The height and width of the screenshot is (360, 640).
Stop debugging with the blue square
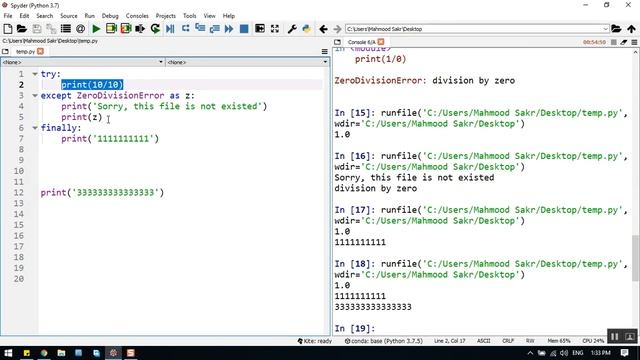[x=244, y=29]
